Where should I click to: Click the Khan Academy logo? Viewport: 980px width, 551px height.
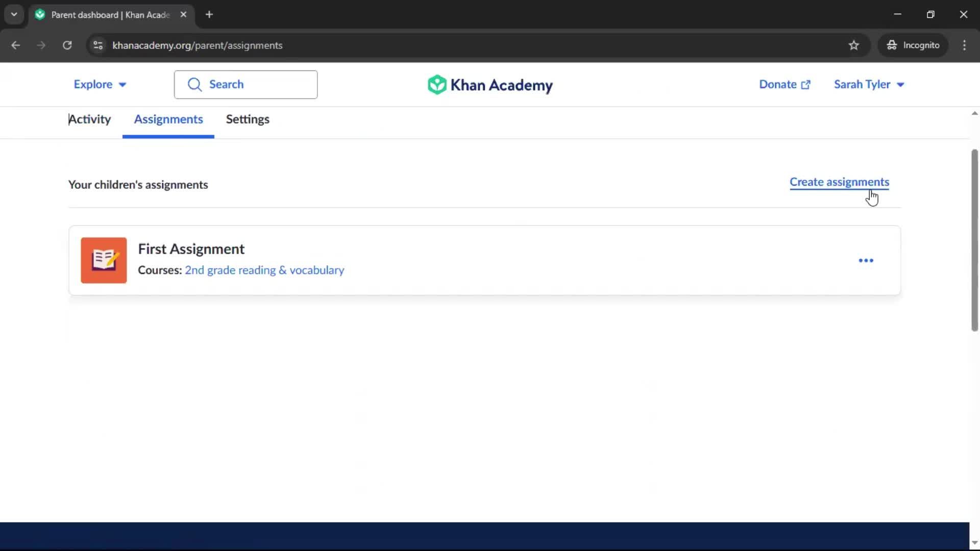pyautogui.click(x=490, y=85)
